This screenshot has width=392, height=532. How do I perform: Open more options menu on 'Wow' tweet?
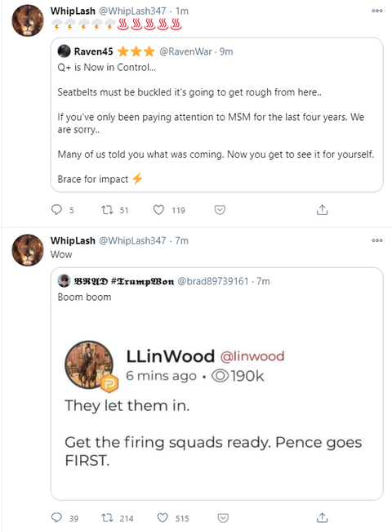(377, 240)
